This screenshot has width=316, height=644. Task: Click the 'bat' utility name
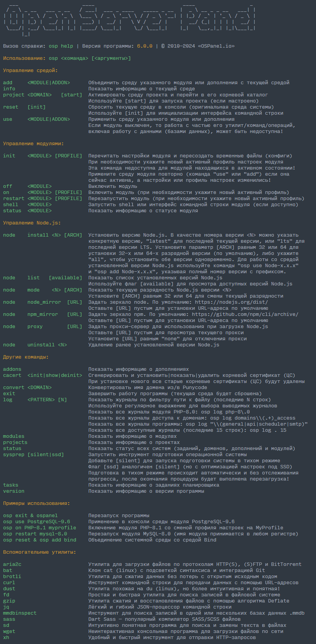pos(8,570)
